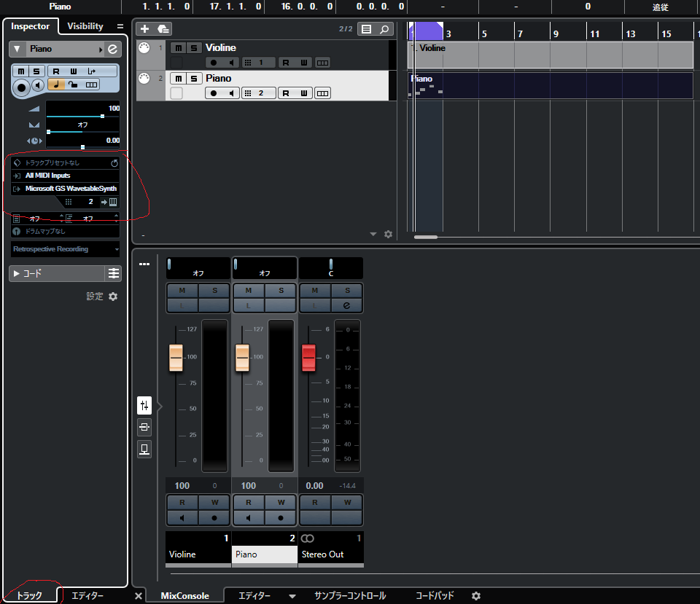Click the drum map icon ドラムマップなし
The height and width of the screenshot is (604, 700).
coord(17,232)
